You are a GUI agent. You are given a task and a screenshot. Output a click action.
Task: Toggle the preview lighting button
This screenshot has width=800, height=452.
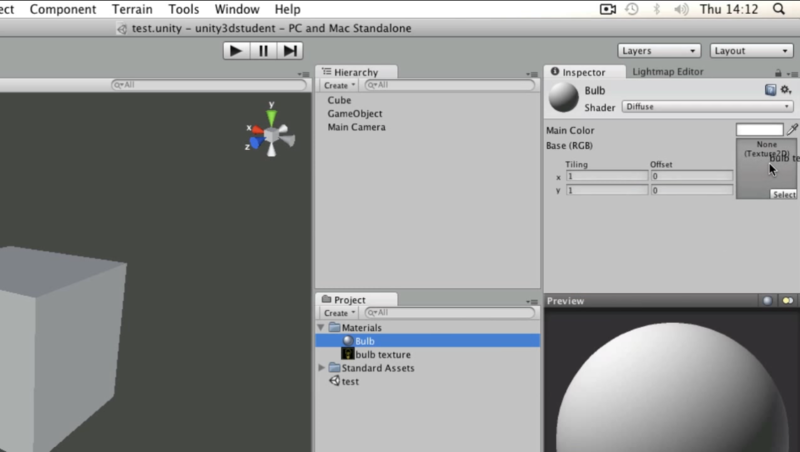pos(788,300)
